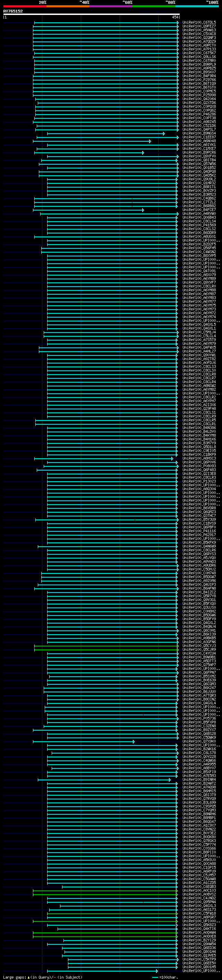Click the UniRef100_B4FCE7 label

coord(199,210)
